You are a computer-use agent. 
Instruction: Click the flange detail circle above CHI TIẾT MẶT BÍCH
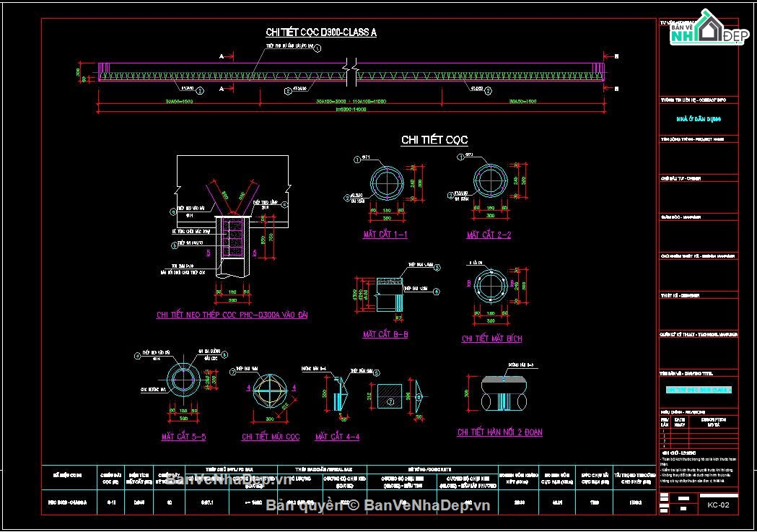[491, 286]
